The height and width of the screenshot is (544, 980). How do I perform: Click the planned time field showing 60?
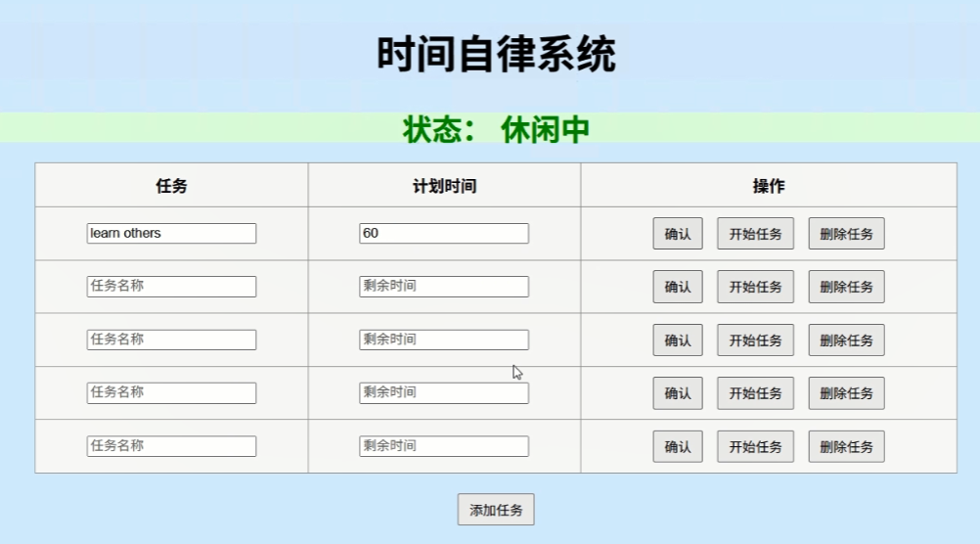tap(443, 233)
